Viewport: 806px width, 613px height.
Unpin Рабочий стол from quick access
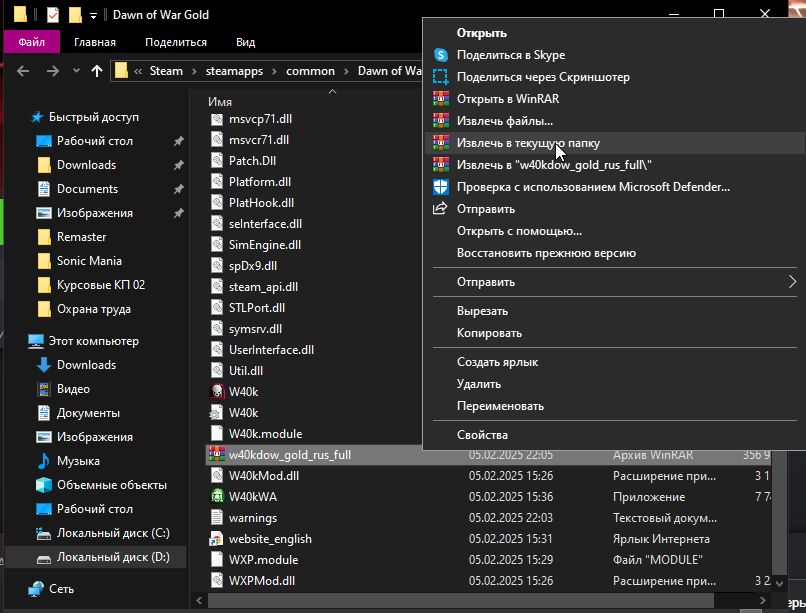pos(178,141)
